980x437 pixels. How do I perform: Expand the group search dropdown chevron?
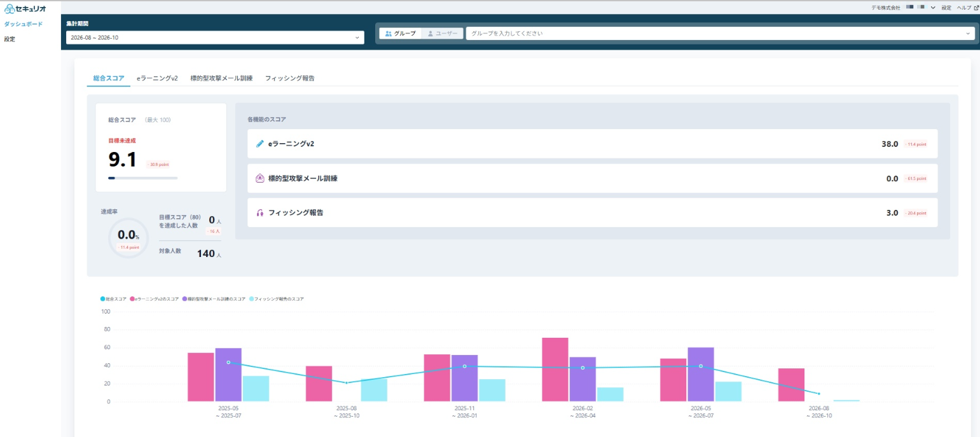pos(968,33)
